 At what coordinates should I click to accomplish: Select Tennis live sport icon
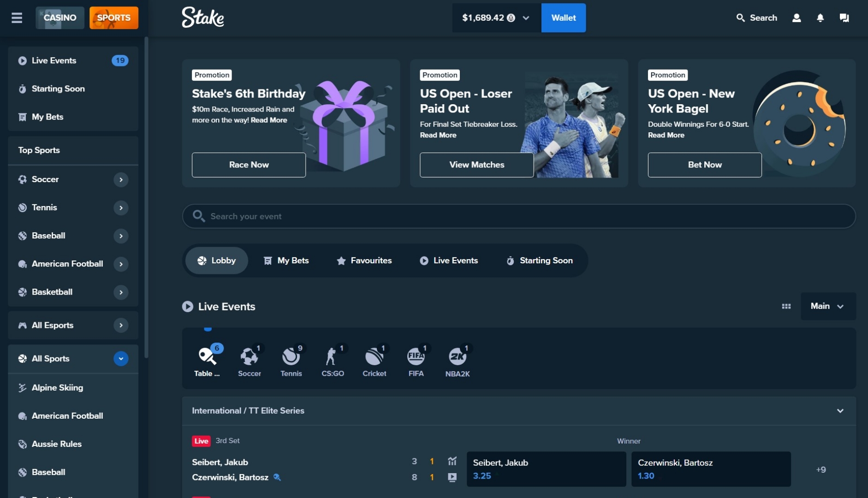pos(291,361)
